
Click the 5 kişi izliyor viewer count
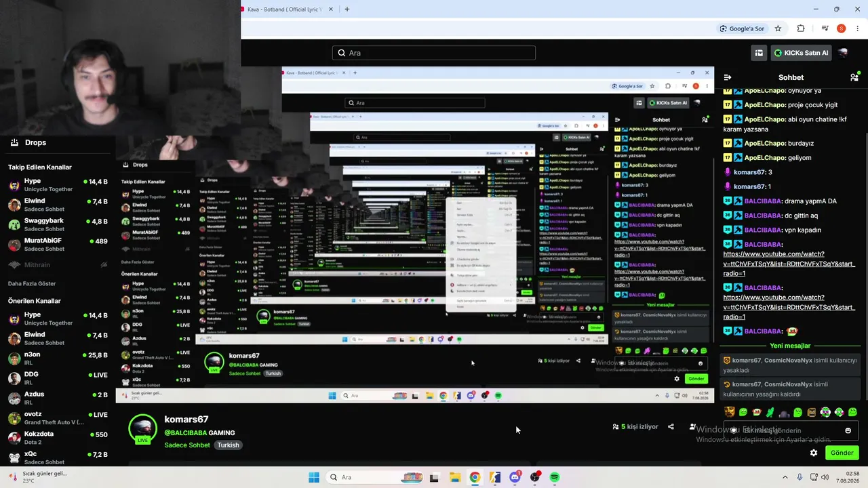[x=635, y=427]
